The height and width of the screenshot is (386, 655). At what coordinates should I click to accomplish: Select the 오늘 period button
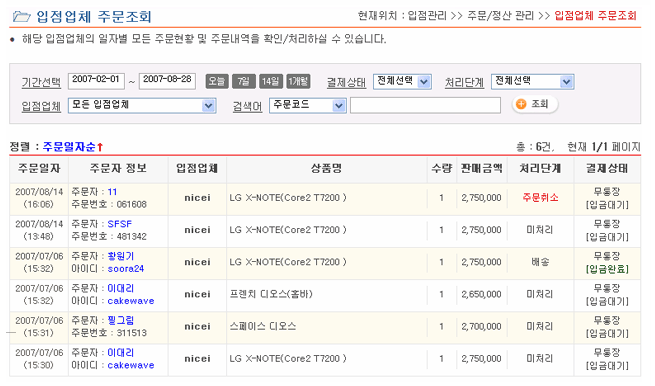pyautogui.click(x=217, y=81)
